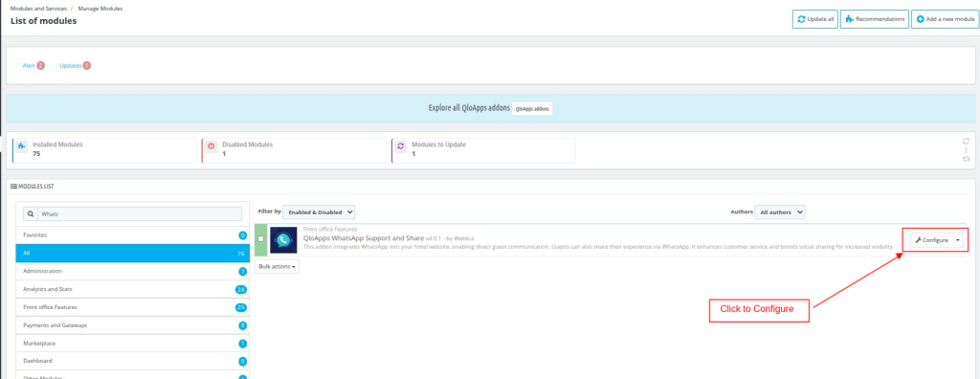The width and height of the screenshot is (980, 379).
Task: Click the Update all button
Action: [x=815, y=19]
